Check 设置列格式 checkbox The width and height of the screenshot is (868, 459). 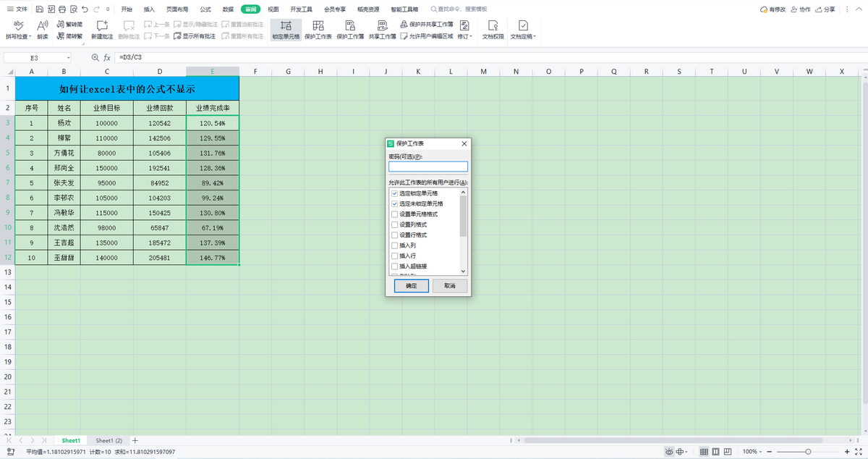[394, 224]
